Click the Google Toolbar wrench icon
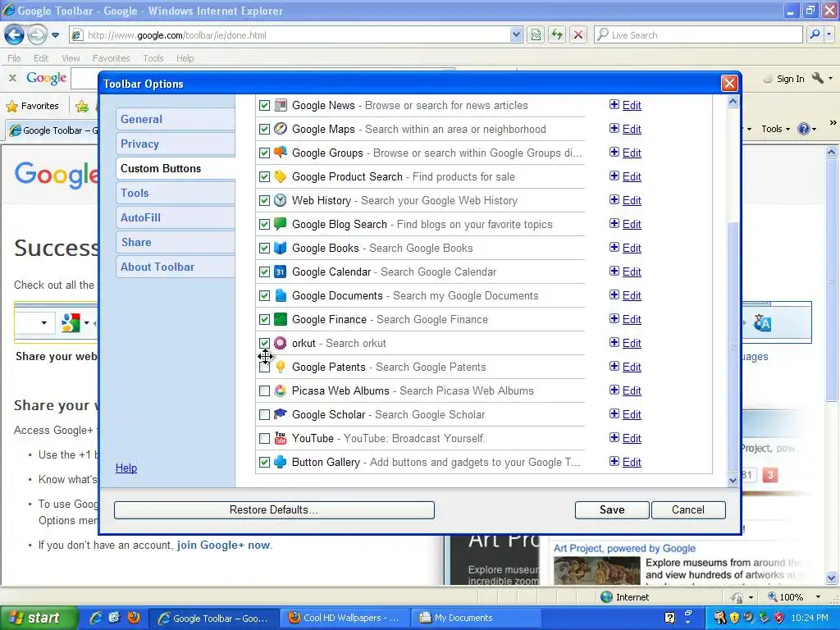840x630 pixels. point(818,78)
